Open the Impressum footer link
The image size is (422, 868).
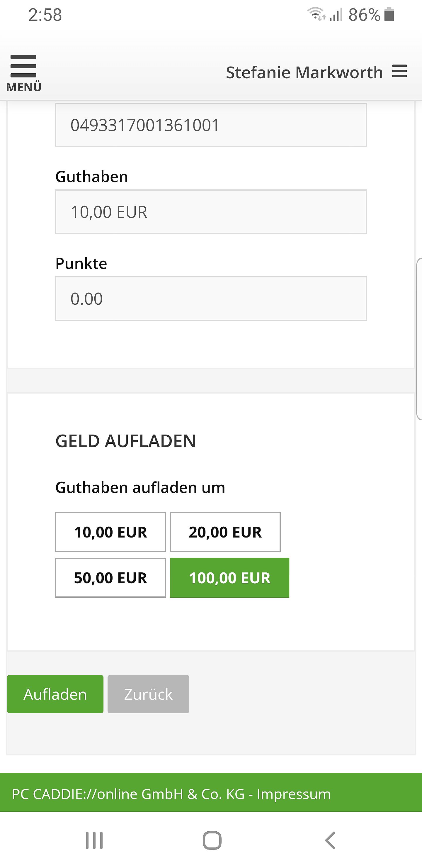pos(294,794)
